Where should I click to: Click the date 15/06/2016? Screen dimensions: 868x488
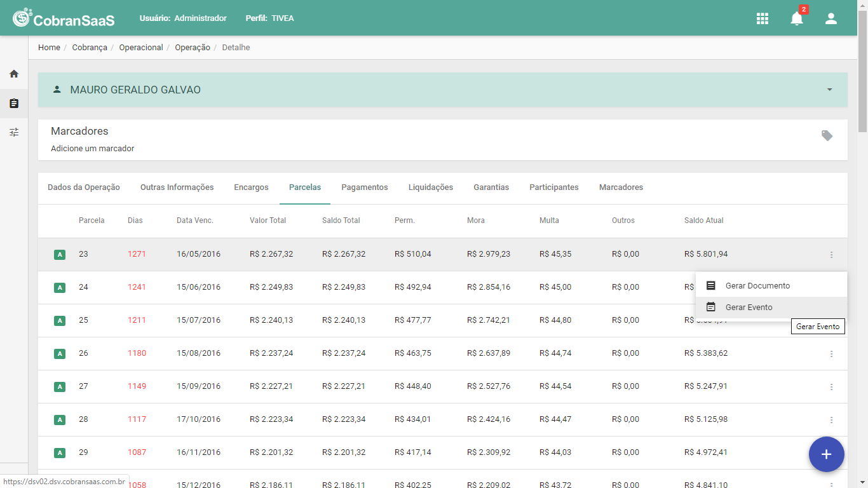(199, 287)
